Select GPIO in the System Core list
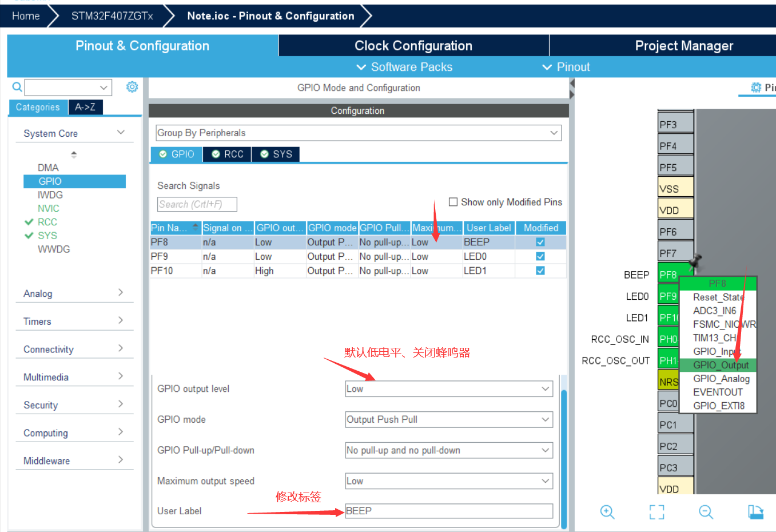This screenshot has width=776, height=532. click(74, 181)
